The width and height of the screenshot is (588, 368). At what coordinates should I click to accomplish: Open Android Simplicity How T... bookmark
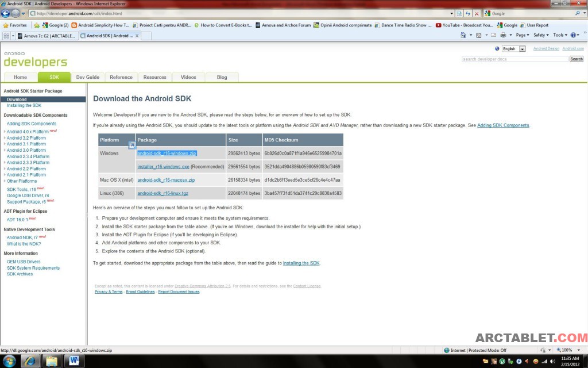pos(100,25)
